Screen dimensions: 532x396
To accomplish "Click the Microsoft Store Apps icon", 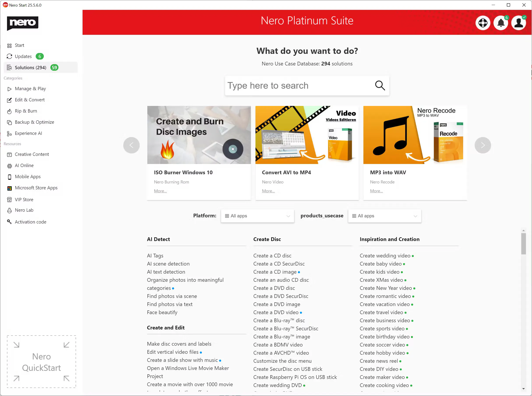I will click(9, 188).
